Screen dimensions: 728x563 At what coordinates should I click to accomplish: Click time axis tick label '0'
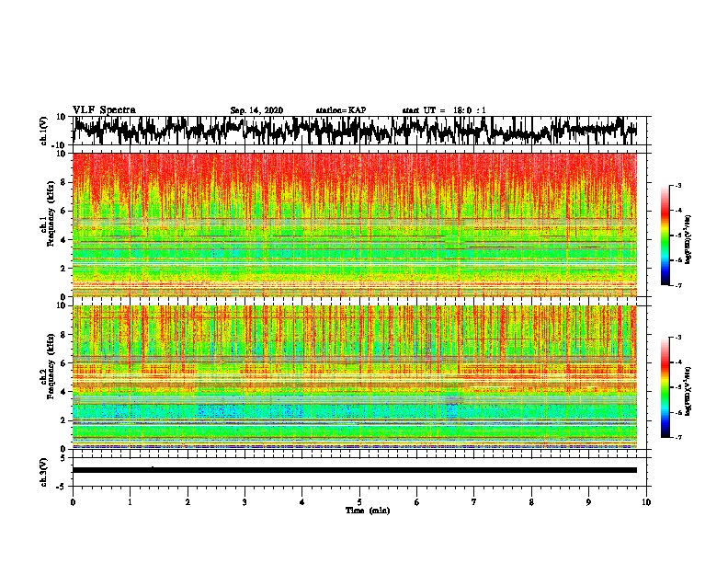click(73, 502)
